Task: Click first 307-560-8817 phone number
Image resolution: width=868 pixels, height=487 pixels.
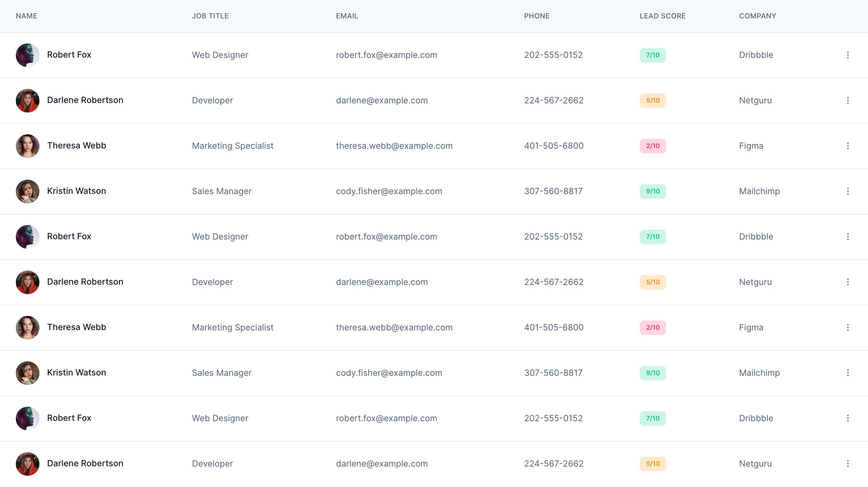Action: click(553, 191)
